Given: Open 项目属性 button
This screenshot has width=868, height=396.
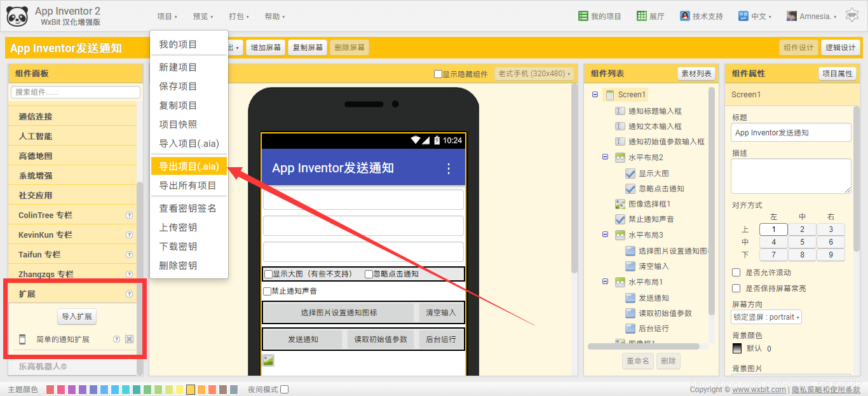Looking at the screenshot, I should (837, 74).
